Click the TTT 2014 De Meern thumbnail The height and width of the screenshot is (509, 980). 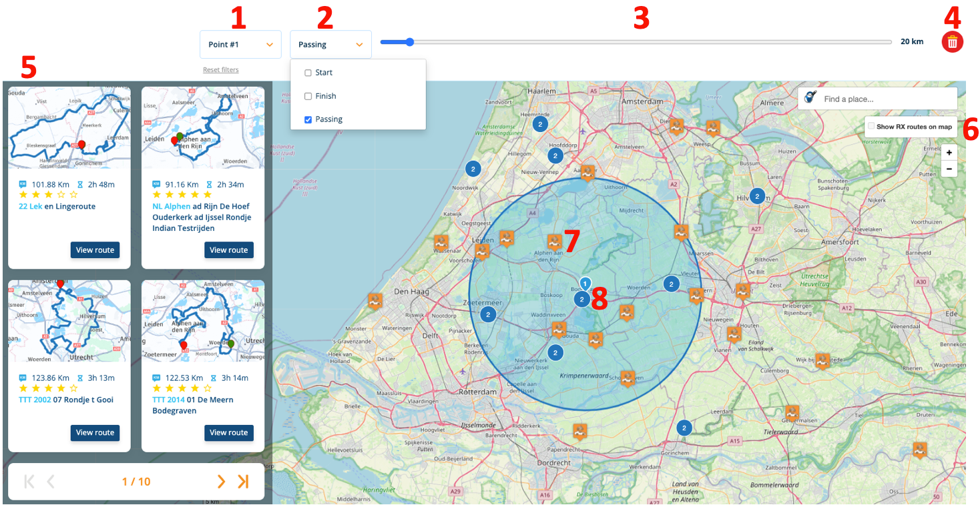(x=204, y=322)
